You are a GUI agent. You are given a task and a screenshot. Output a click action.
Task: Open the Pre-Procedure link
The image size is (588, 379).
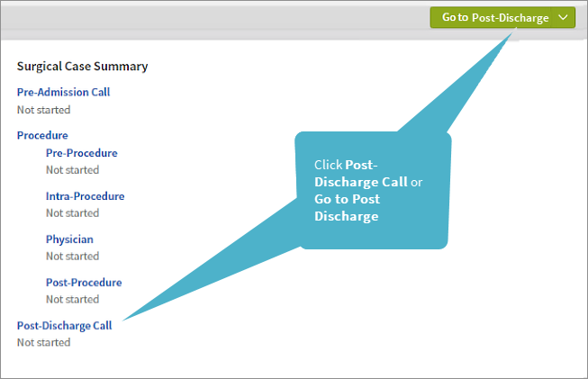point(81,153)
